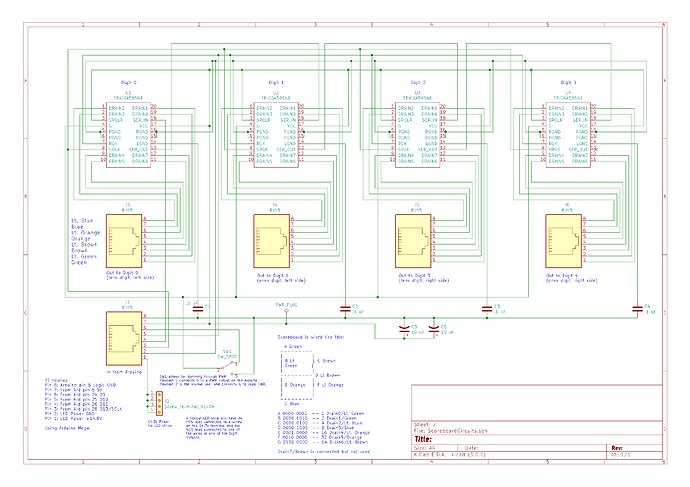Click the '14.8v Power' note under J2

[158, 423]
